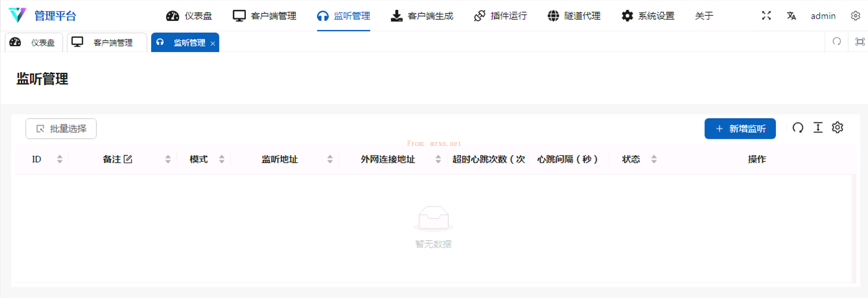This screenshot has height=298, width=868.
Task: Switch to the 仪表盘 page tab
Action: 34,43
